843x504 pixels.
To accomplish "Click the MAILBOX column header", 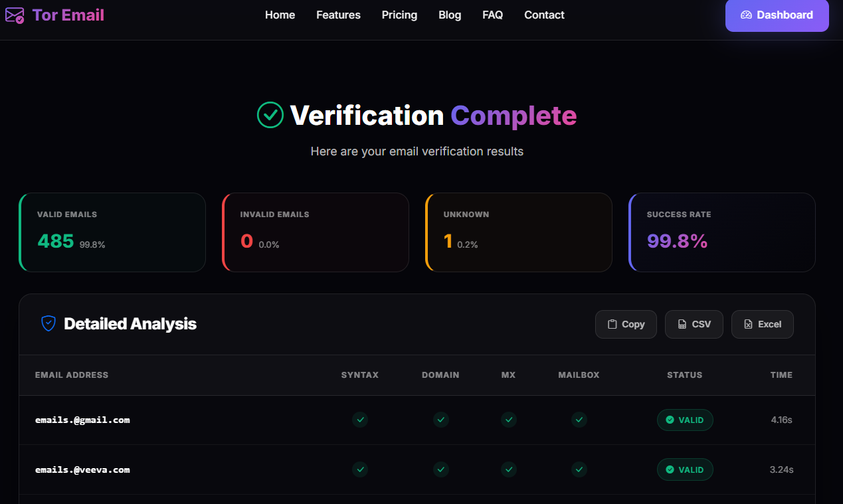I will [579, 375].
